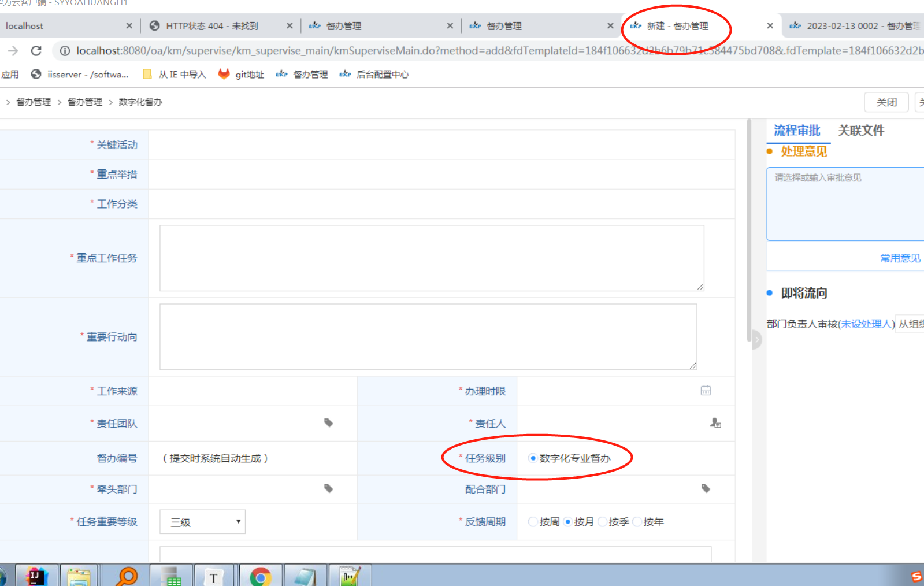Collapse the right side panel arrow
Viewport: 924px width, 586px height.
[756, 340]
